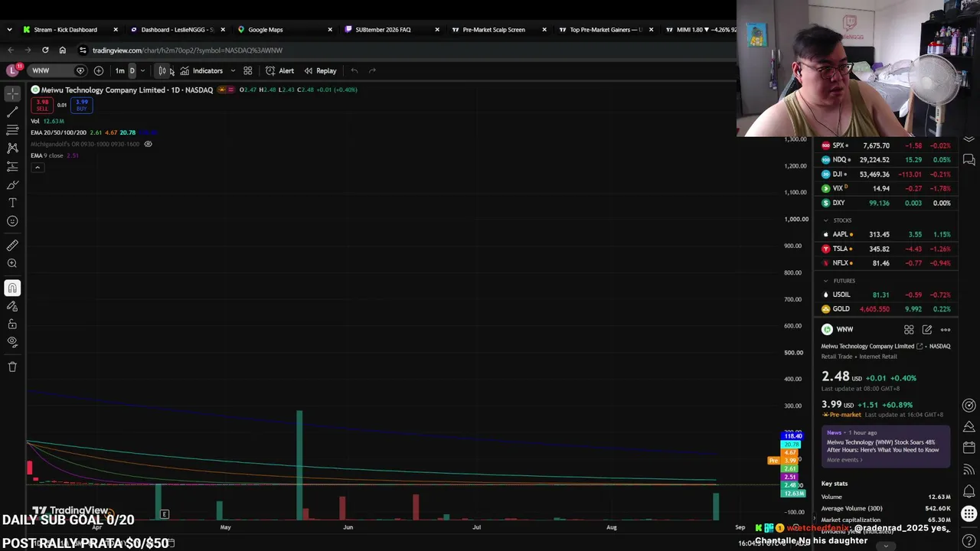Image resolution: width=980 pixels, height=551 pixels.
Task: Select the D daily interval
Action: click(132, 70)
